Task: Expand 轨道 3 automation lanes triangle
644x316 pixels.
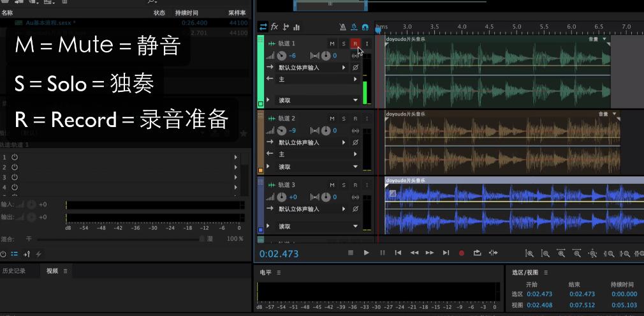Action: tap(268, 226)
